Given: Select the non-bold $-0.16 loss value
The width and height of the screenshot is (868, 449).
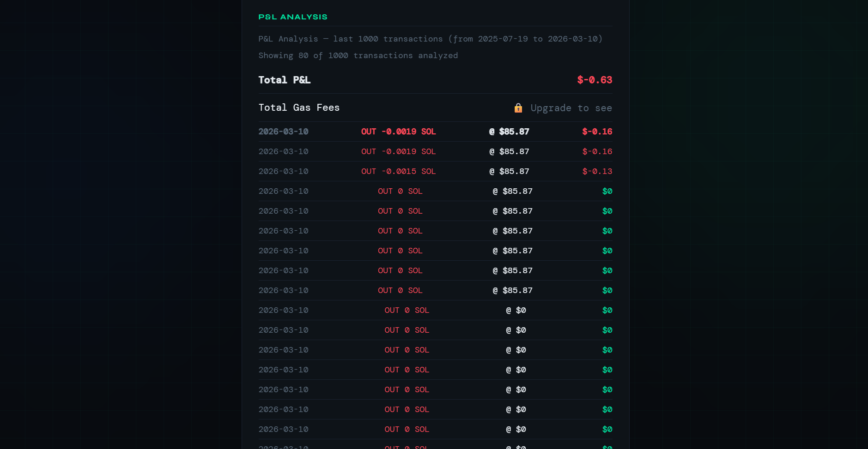Looking at the screenshot, I should (597, 151).
